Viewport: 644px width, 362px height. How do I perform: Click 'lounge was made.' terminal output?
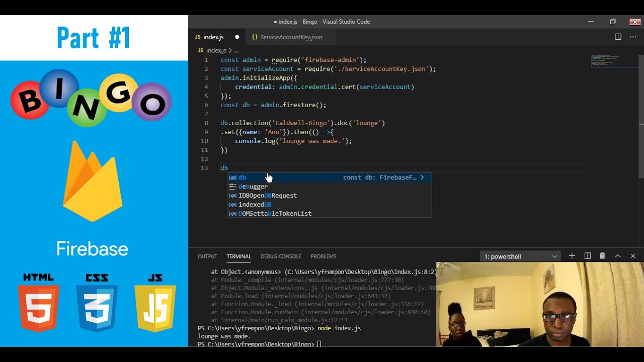pyautogui.click(x=224, y=336)
